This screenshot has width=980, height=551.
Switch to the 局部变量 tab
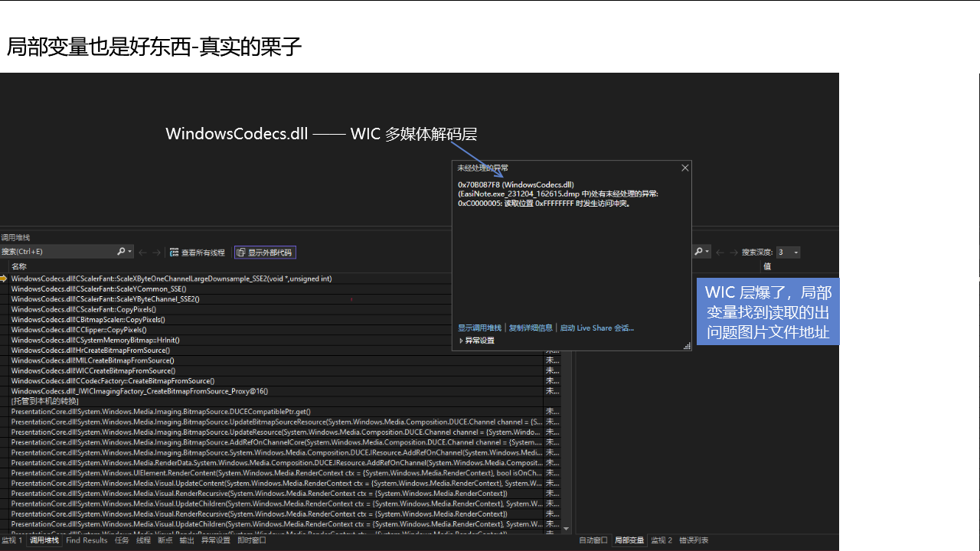(629, 540)
